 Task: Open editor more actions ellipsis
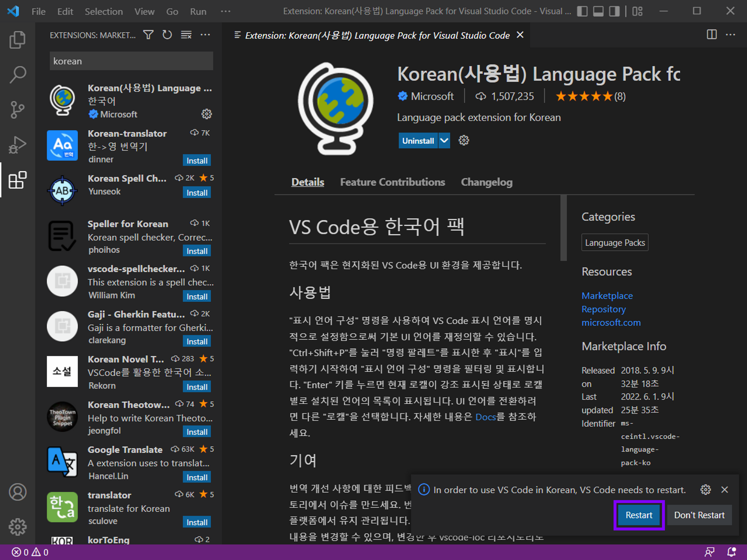tap(731, 35)
